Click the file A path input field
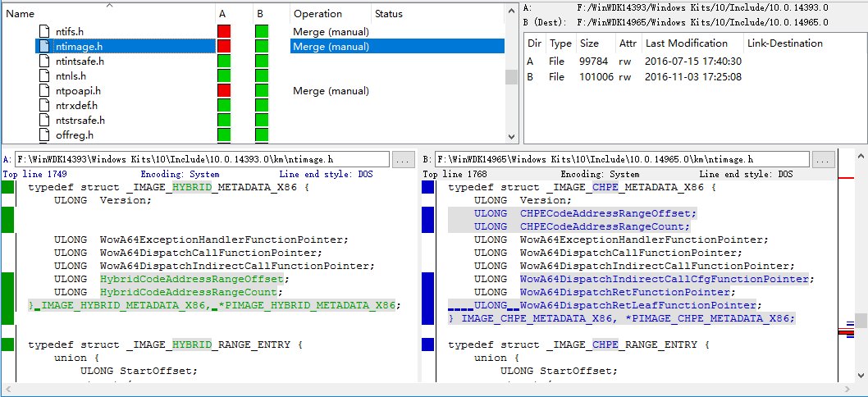868x397 pixels. tap(202, 160)
